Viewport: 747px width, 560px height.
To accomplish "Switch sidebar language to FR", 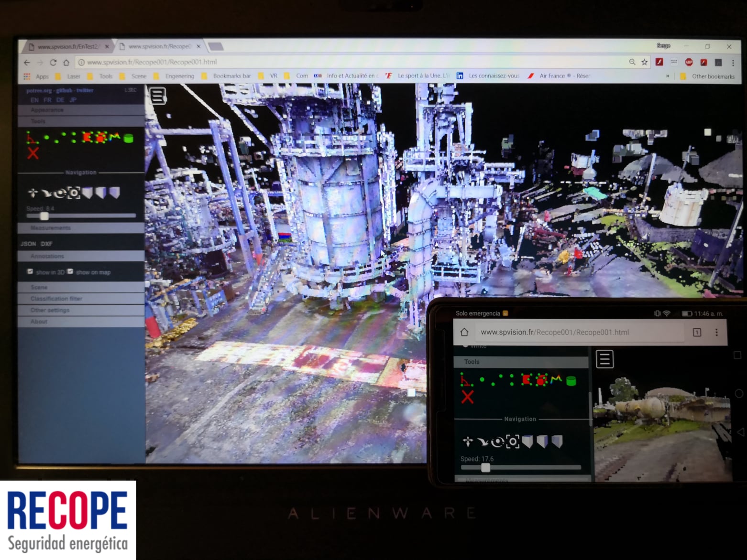I will (47, 100).
